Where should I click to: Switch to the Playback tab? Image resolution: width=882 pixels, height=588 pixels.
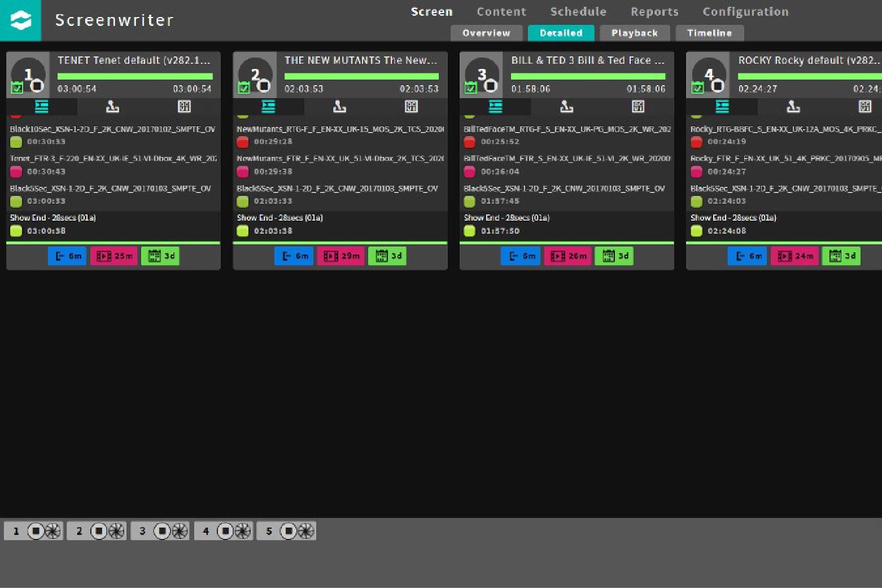(634, 33)
